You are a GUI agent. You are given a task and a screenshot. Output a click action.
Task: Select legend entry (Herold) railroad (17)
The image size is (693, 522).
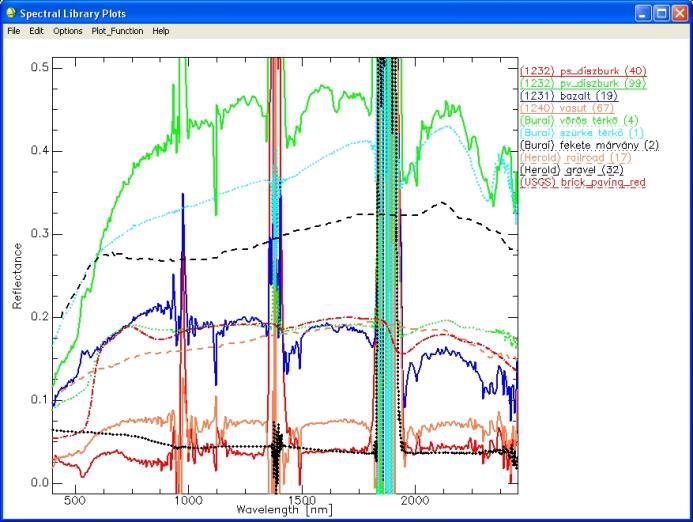click(576, 158)
